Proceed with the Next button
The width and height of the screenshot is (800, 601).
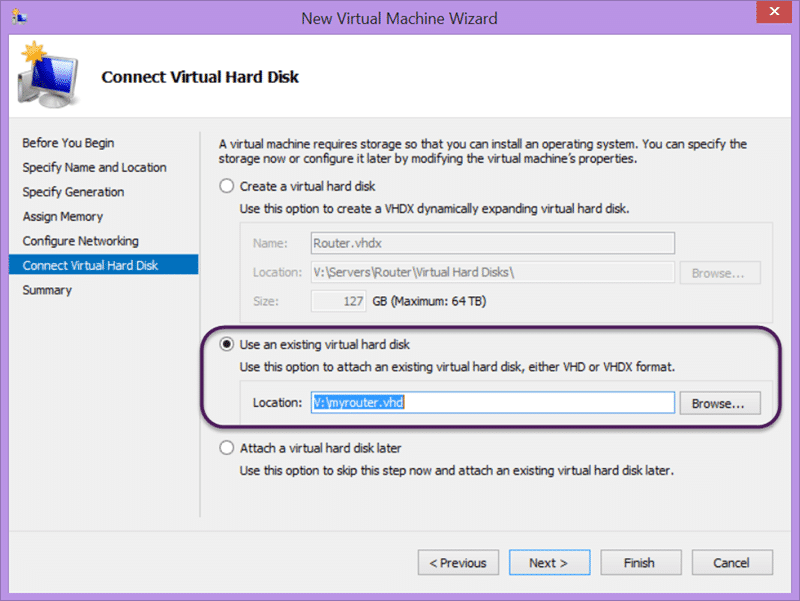(549, 562)
